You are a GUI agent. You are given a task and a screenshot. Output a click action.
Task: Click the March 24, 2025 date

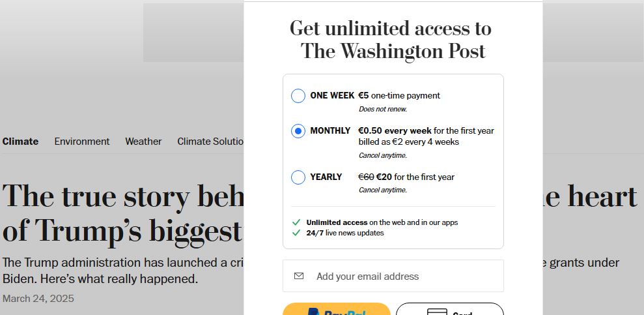38,299
